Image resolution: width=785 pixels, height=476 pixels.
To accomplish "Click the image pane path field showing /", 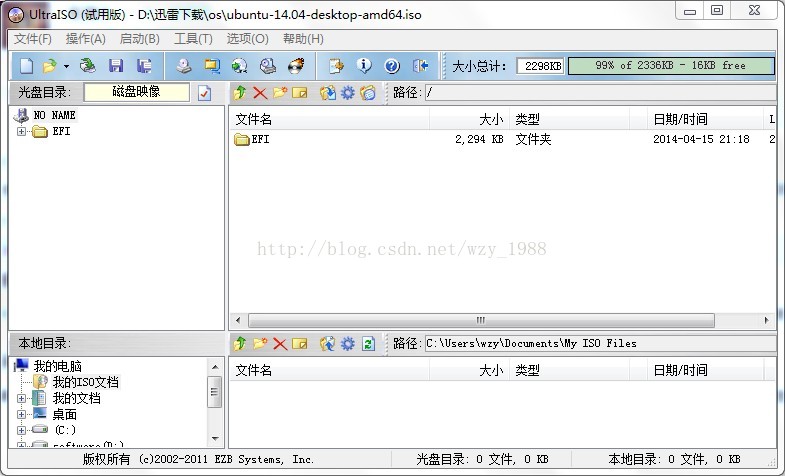I will (x=600, y=93).
